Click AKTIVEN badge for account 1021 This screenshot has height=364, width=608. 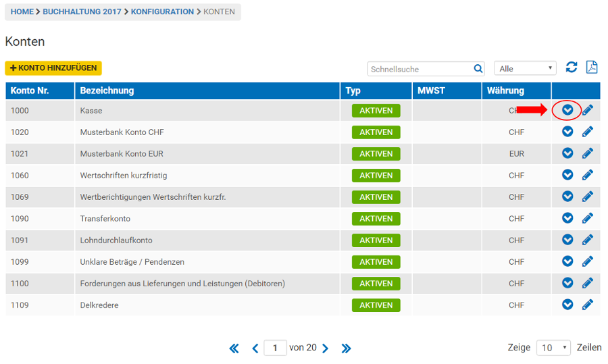[376, 154]
